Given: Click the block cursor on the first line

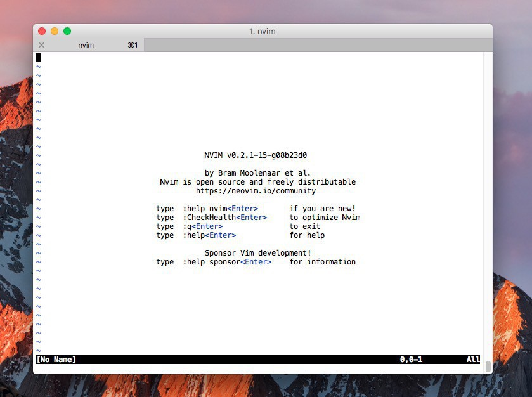Looking at the screenshot, I should pyautogui.click(x=38, y=58).
